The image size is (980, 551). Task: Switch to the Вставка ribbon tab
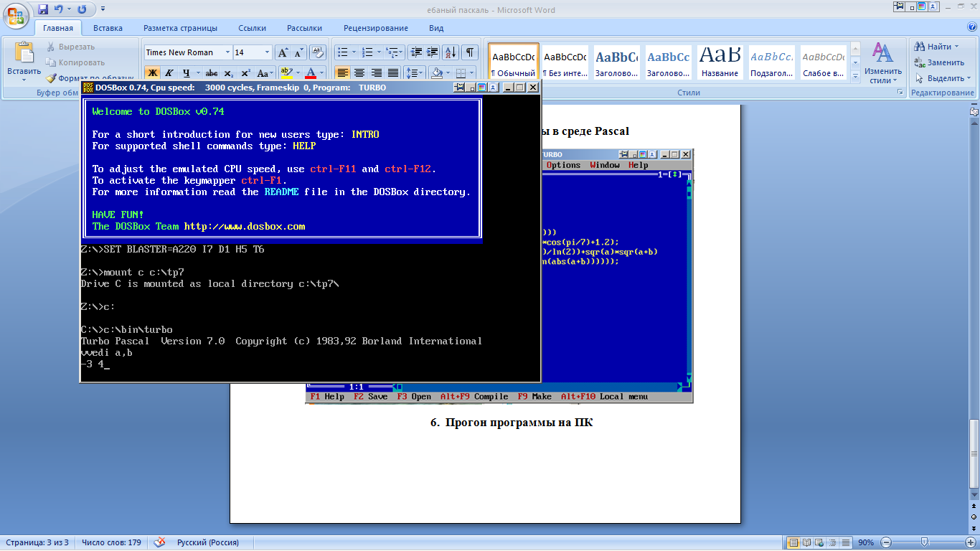coord(108,28)
